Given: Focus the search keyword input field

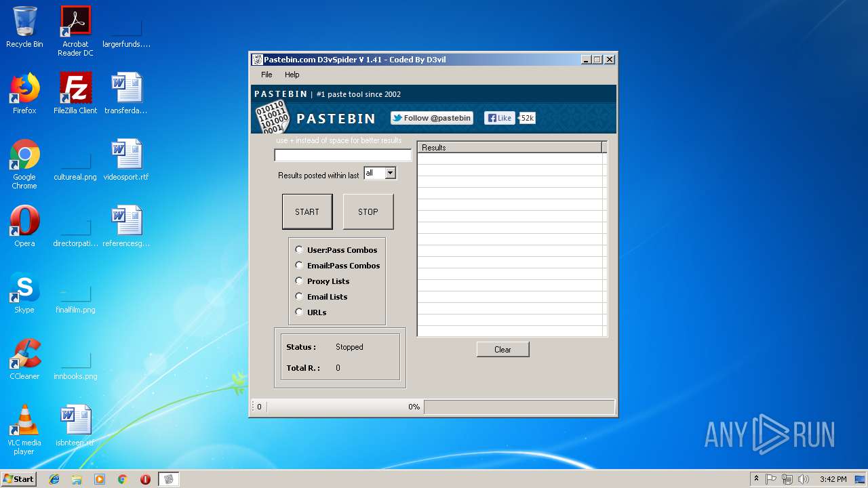Looking at the screenshot, I should point(342,155).
